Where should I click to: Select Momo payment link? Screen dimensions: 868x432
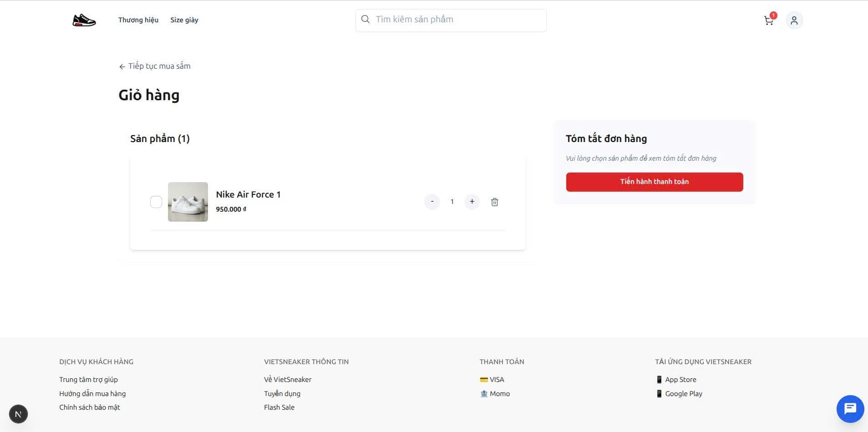coord(495,394)
